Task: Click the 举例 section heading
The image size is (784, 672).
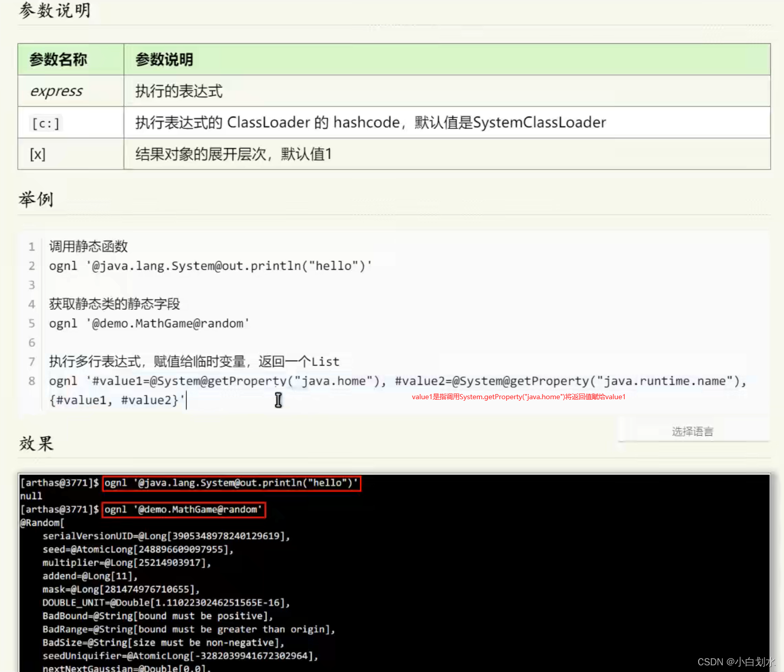Action: click(36, 199)
